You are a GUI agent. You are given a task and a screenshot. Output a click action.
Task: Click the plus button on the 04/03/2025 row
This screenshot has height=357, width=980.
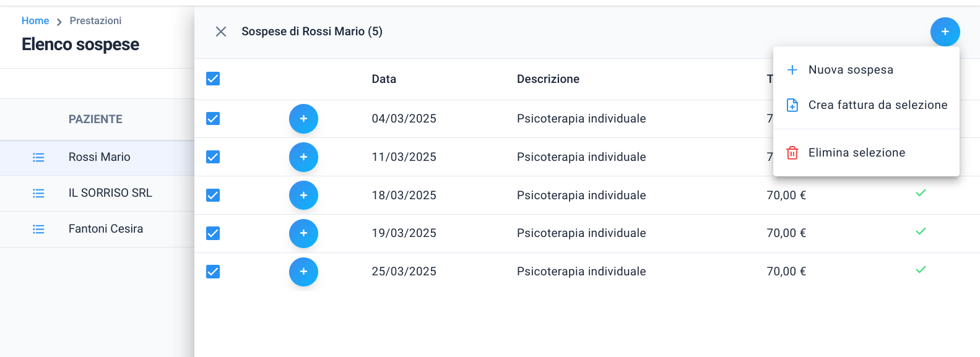point(303,119)
